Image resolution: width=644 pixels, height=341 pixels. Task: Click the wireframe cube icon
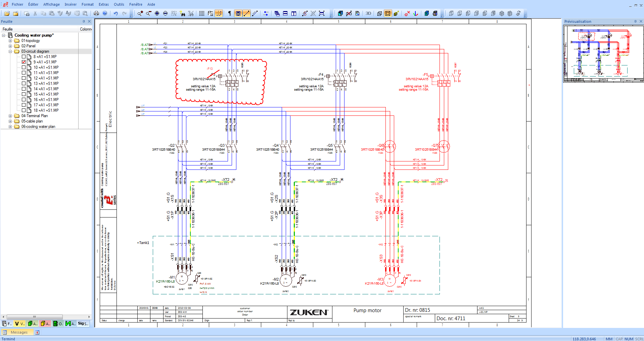coord(379,13)
